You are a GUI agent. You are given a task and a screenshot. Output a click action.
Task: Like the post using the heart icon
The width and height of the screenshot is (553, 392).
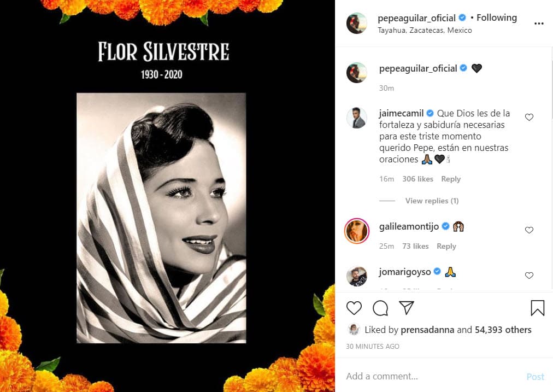(x=354, y=308)
